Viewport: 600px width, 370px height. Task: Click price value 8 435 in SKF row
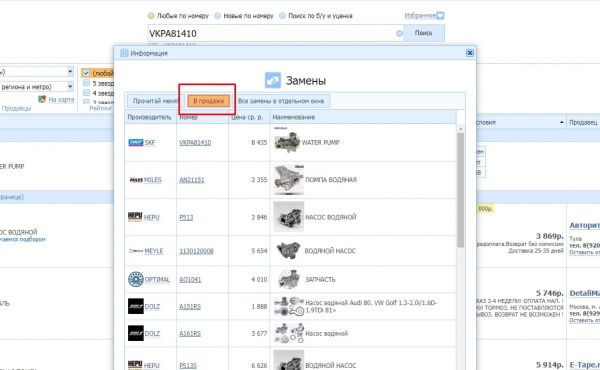click(x=259, y=143)
